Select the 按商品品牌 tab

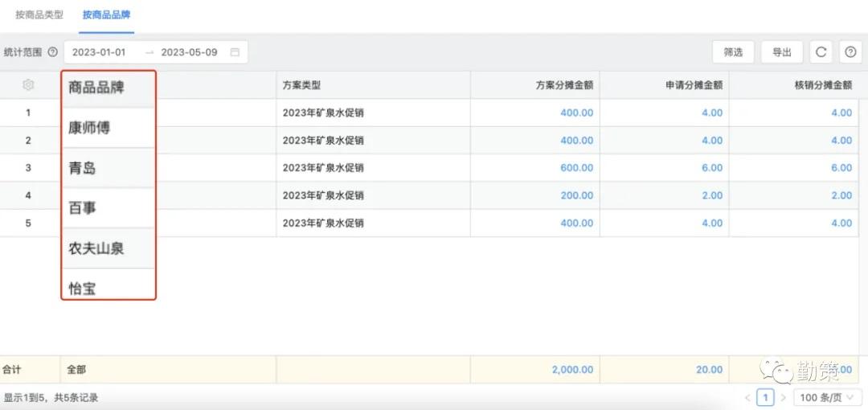107,15
